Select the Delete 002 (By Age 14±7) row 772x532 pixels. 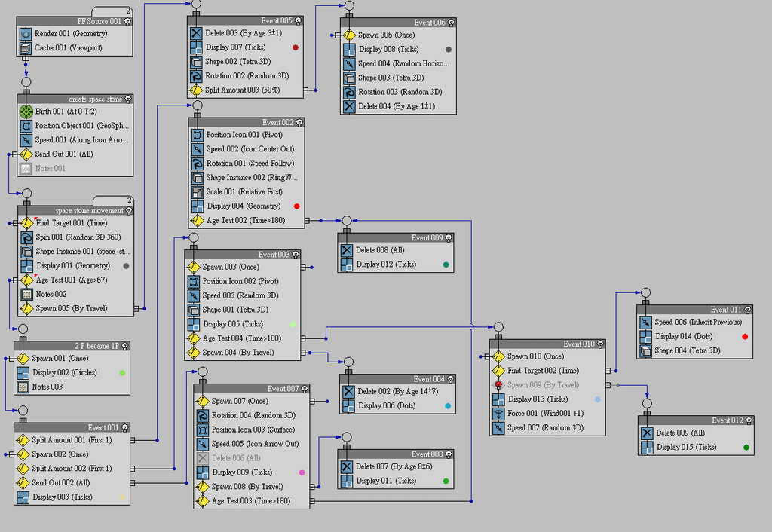click(x=397, y=392)
